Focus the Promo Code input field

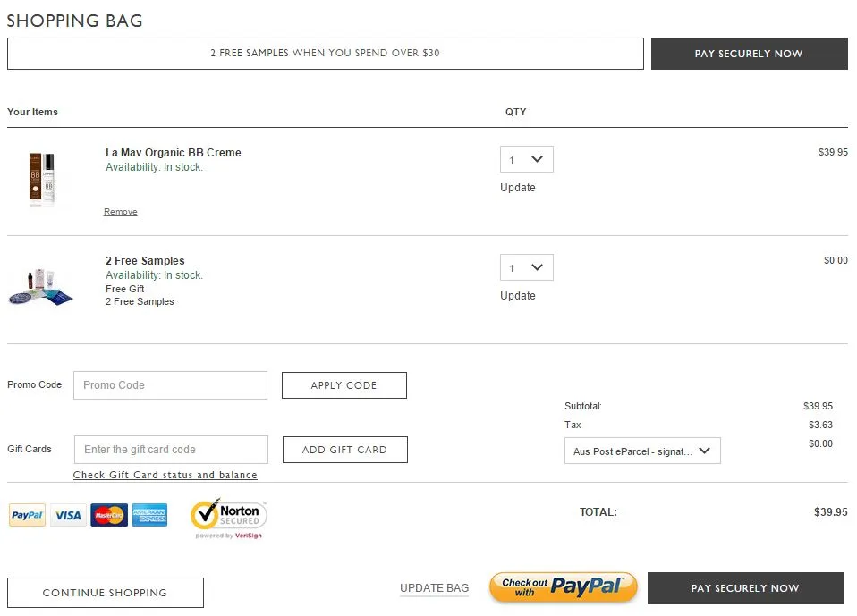[170, 385]
